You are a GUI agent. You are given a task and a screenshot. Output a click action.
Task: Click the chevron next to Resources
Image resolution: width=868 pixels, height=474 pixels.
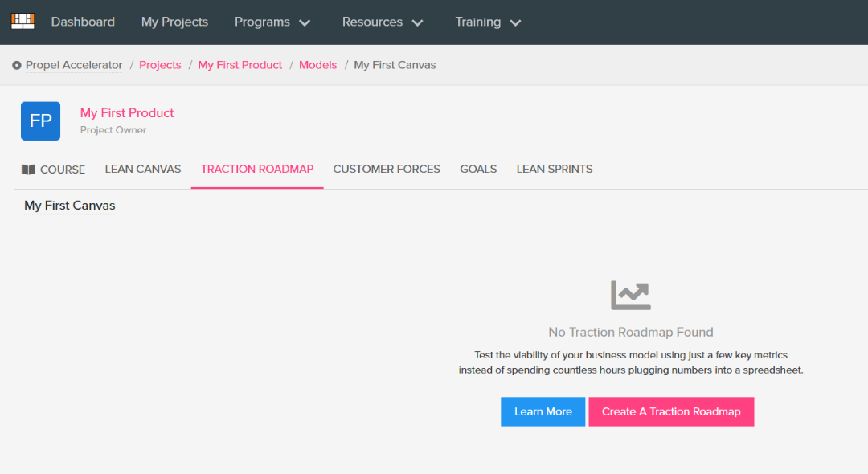pyautogui.click(x=417, y=23)
